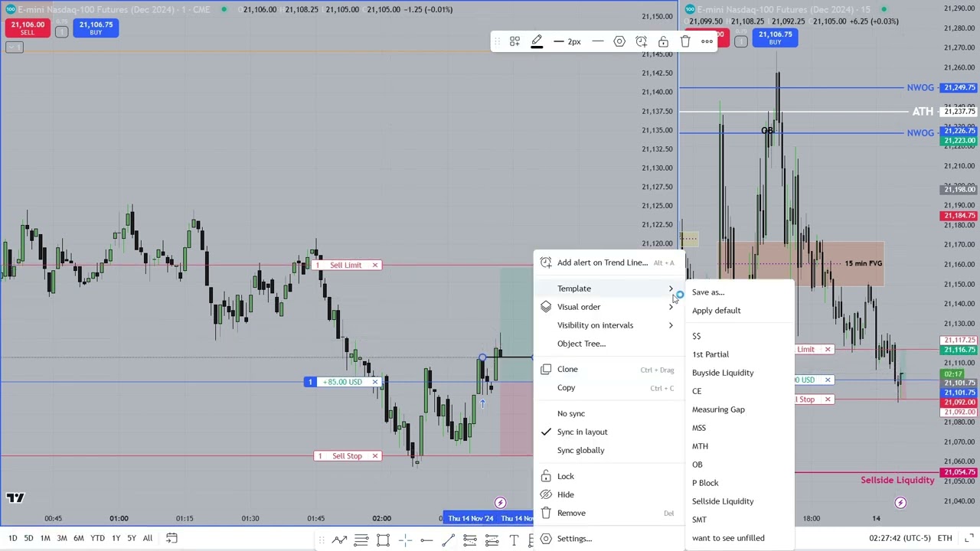Screen dimensions: 980x551
Task: Choose Add alert on Trend Line
Action: click(x=609, y=262)
